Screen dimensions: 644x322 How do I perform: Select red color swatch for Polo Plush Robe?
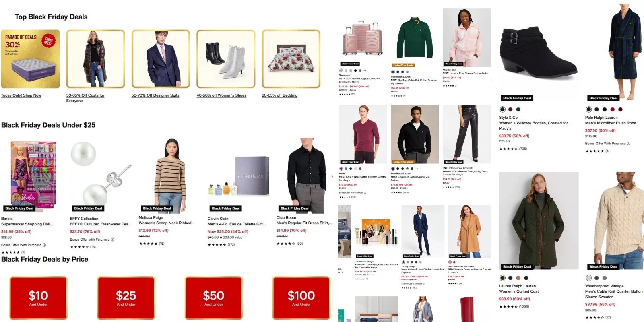click(x=613, y=109)
